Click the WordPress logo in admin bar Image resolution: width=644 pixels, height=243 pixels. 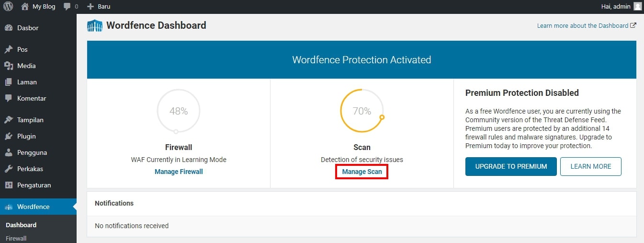click(x=8, y=7)
